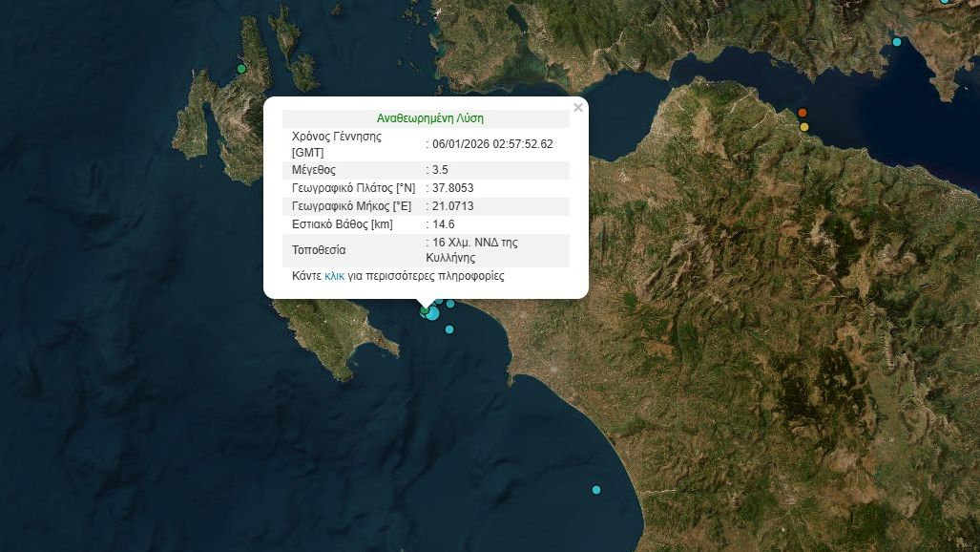Click the cut-off cyan marker at the top-right corner
The height and width of the screenshot is (552, 980).
(945, 2)
